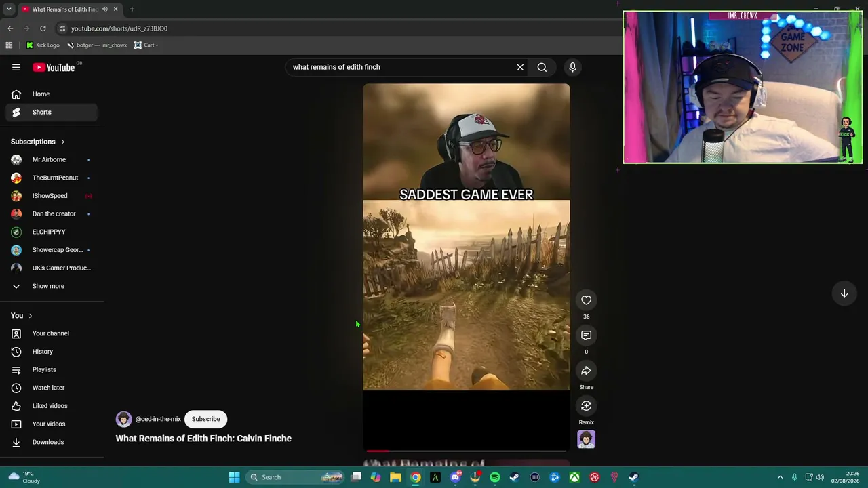Open the weather widget showing 19°C Cloudy
This screenshot has height=488, width=868.
point(24,477)
